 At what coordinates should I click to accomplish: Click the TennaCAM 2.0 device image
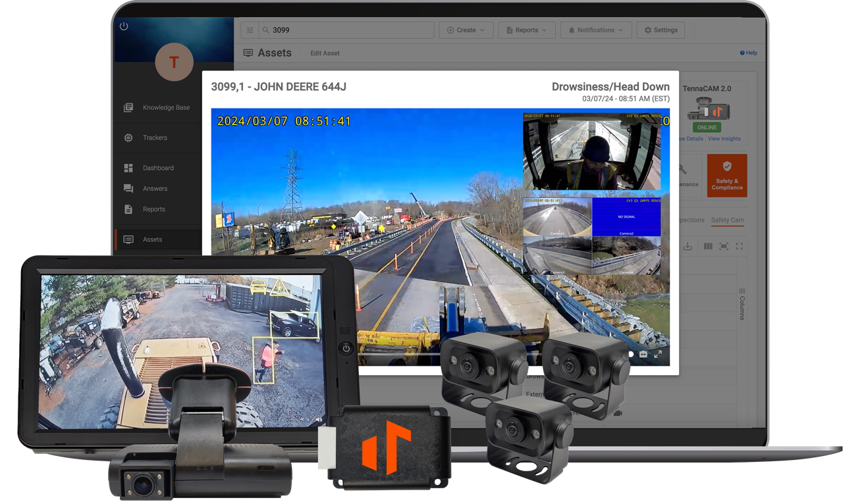pos(707,109)
